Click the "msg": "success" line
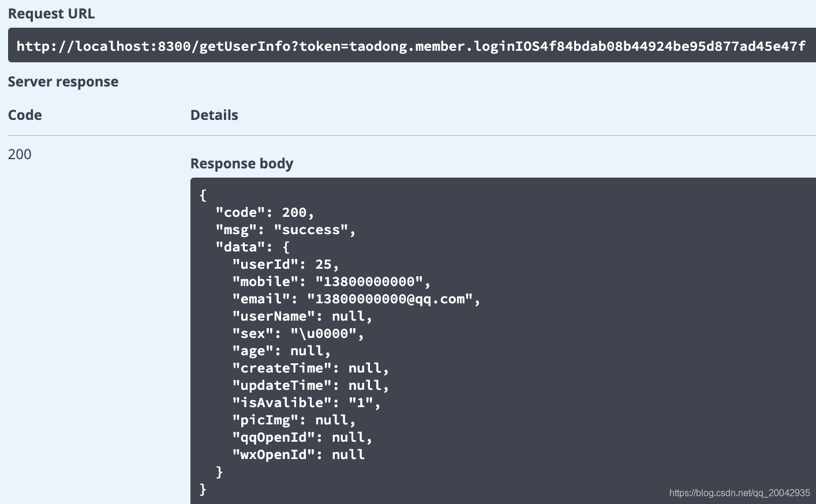The width and height of the screenshot is (816, 504). (x=286, y=230)
